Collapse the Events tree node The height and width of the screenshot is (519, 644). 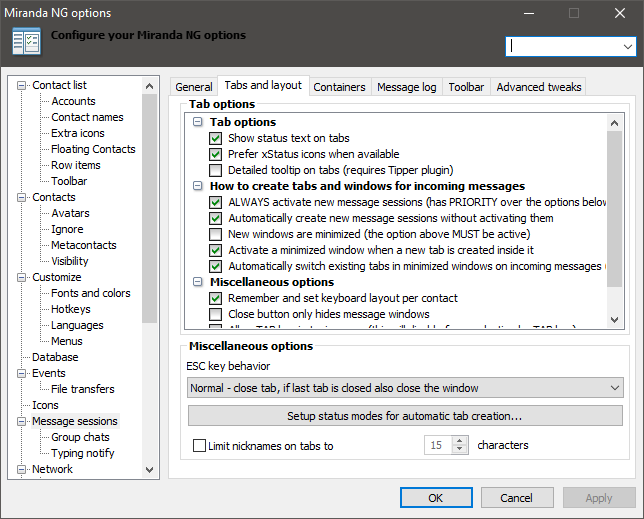click(21, 374)
